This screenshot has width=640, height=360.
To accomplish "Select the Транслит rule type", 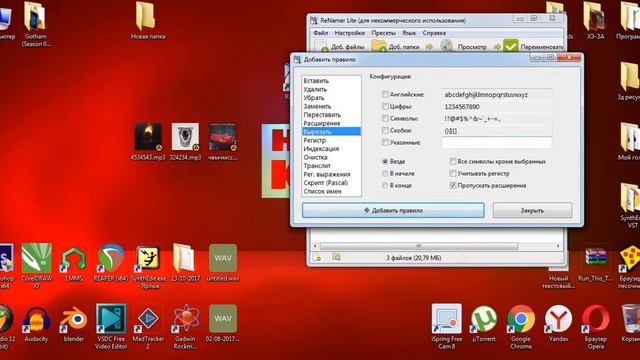I will (x=331, y=166).
